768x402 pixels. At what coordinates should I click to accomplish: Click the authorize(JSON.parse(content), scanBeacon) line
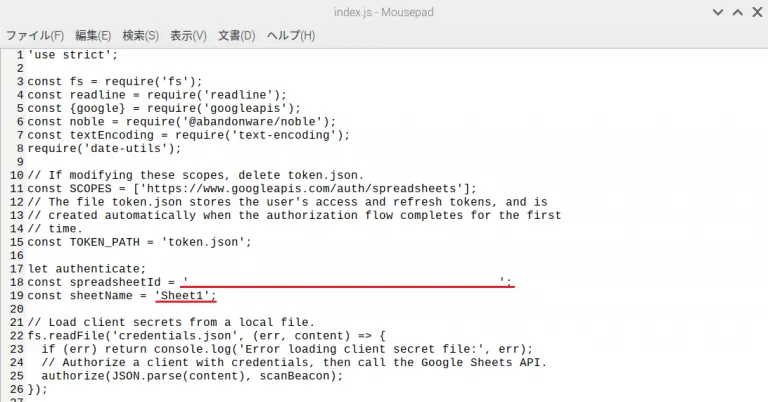pyautogui.click(x=190, y=376)
